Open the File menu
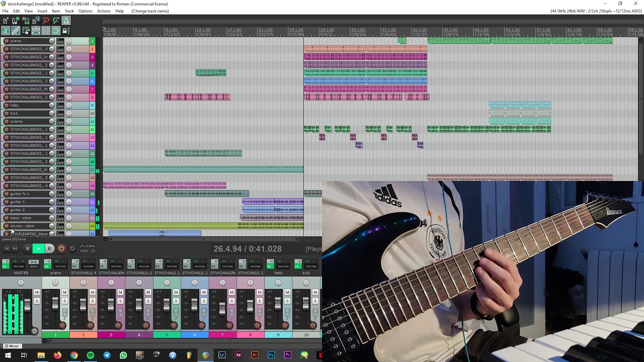644x362 pixels. point(5,11)
